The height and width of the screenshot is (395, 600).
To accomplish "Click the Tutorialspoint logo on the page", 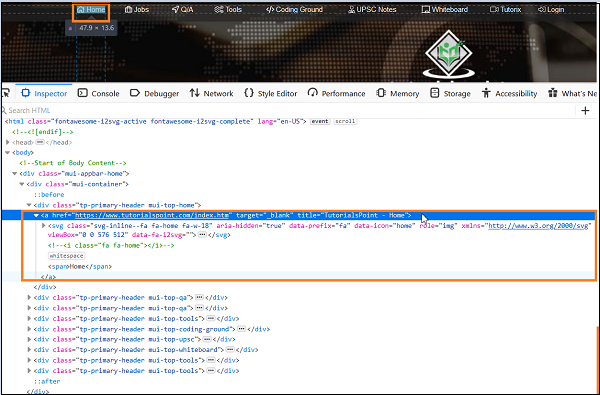I will (448, 54).
